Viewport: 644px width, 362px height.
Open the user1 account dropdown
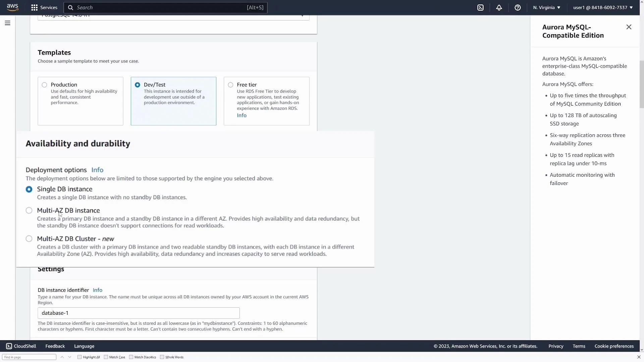[x=602, y=7]
